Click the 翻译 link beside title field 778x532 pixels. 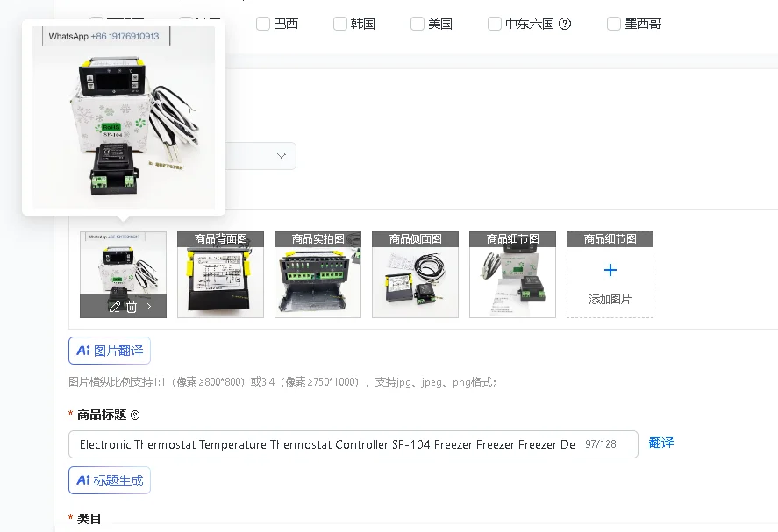click(x=661, y=443)
